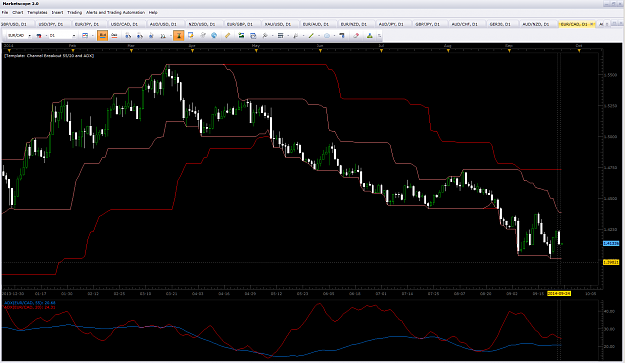The width and height of the screenshot is (625, 363).
Task: Switch to the USD/JPY, D1 chart tab
Action: pyautogui.click(x=52, y=24)
